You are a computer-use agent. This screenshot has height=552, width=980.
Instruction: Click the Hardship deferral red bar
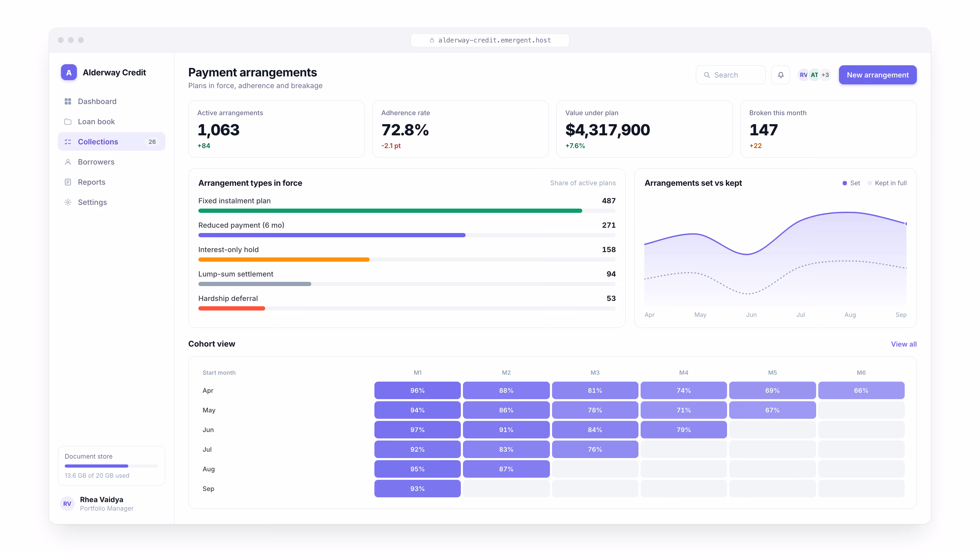pyautogui.click(x=231, y=308)
